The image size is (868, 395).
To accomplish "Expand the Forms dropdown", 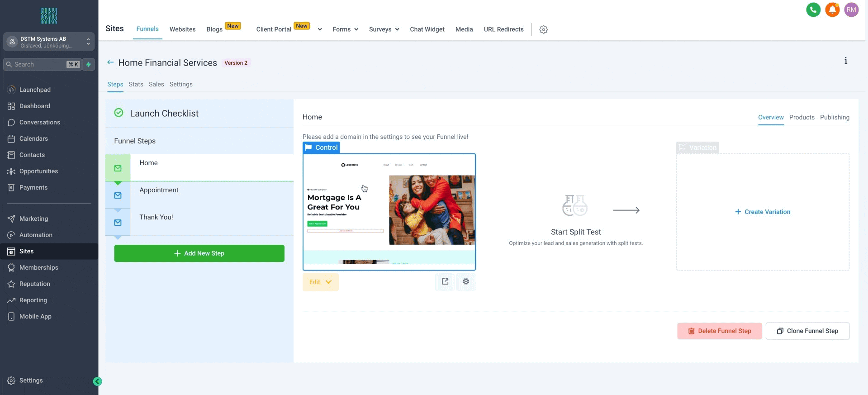I will (346, 29).
